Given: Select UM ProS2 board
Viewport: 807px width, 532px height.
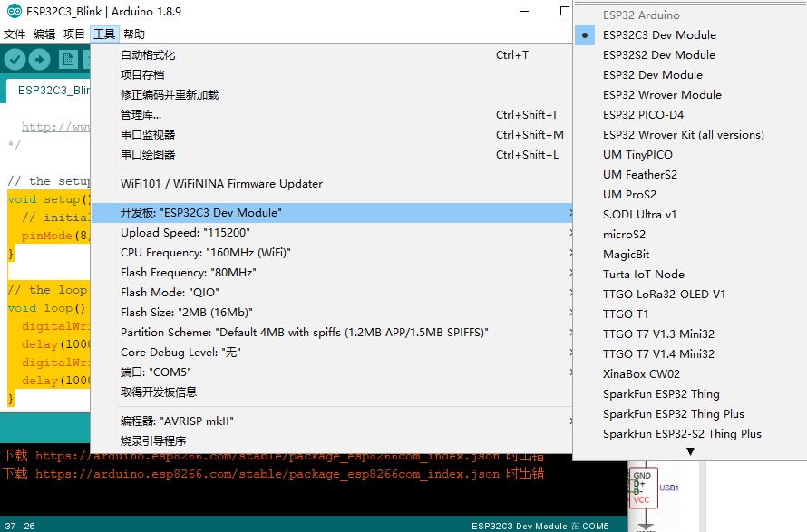Looking at the screenshot, I should coord(690,195).
